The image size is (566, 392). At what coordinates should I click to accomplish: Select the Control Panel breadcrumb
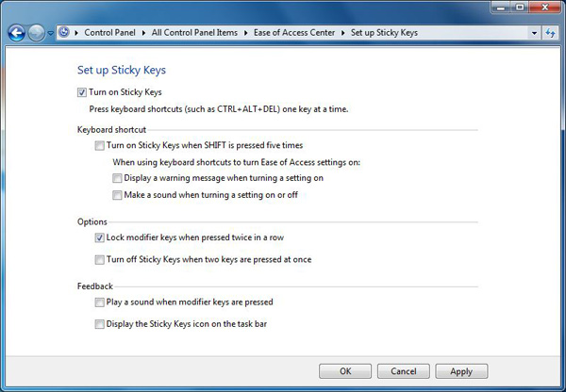click(110, 33)
